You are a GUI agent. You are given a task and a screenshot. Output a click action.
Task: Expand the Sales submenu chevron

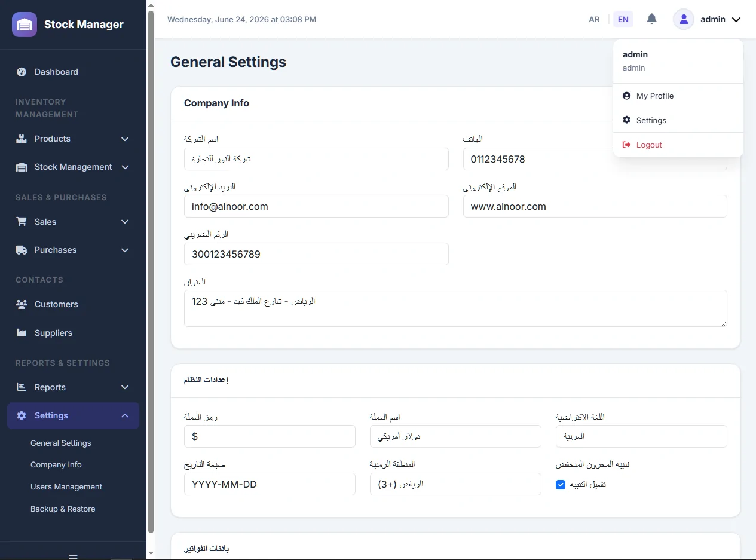pyautogui.click(x=125, y=222)
